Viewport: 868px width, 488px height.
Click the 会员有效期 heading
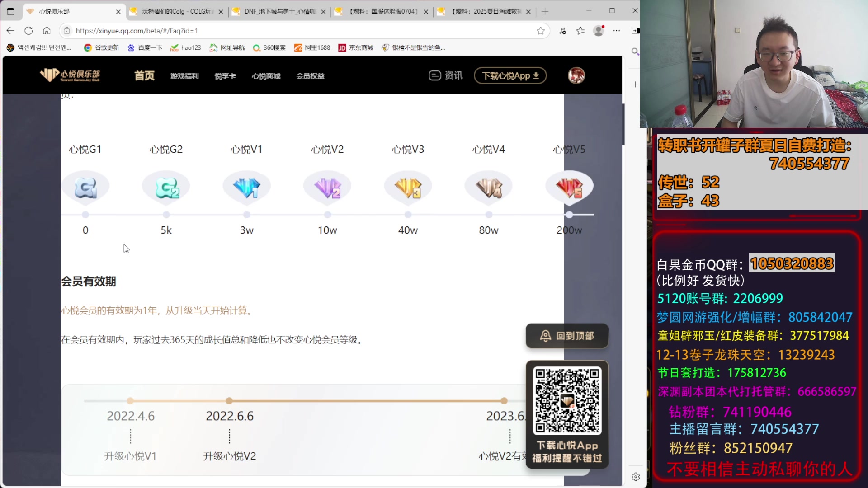coord(89,282)
